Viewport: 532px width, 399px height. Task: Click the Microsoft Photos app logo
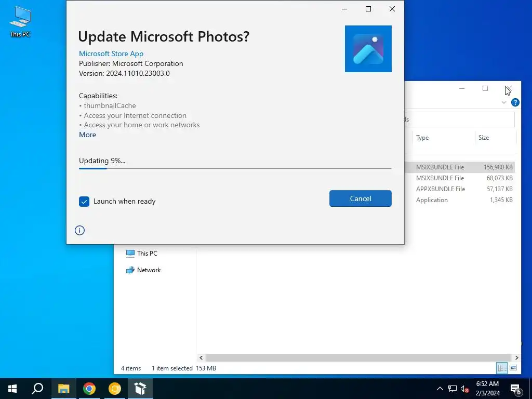368,49
